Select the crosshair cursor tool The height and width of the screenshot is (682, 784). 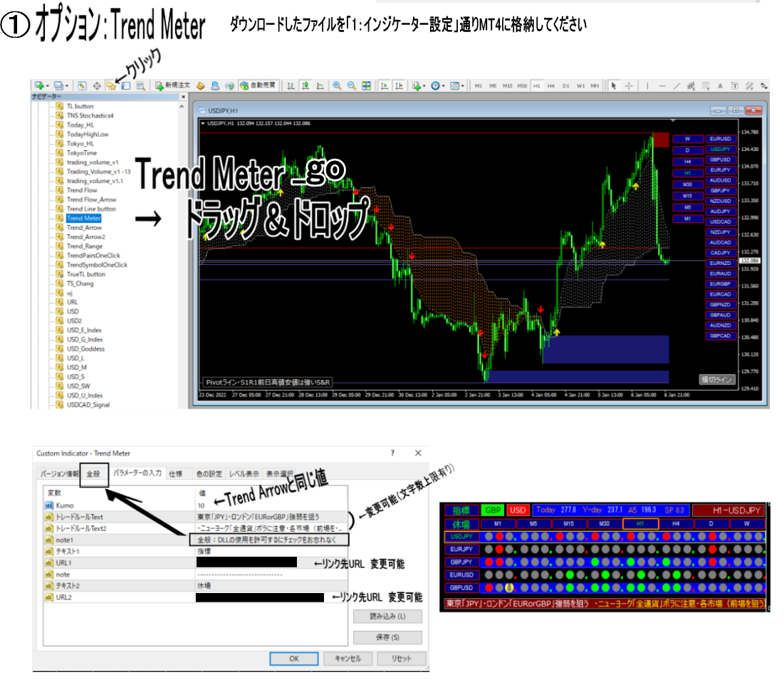pos(629,85)
